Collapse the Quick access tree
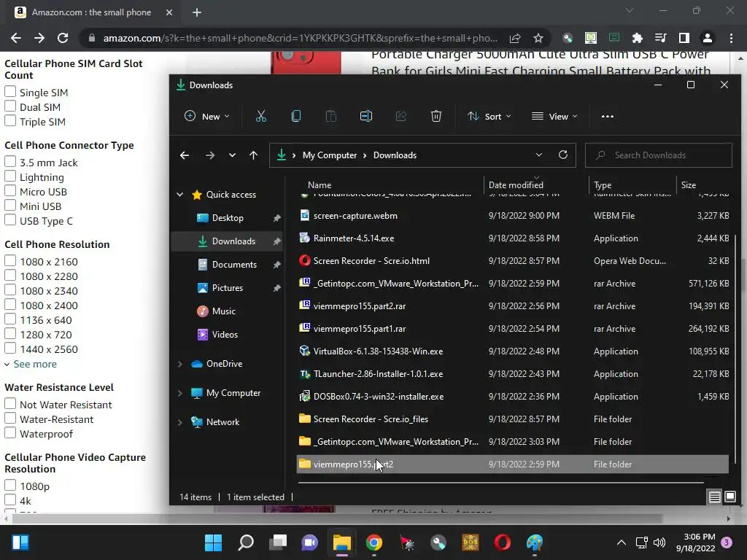This screenshot has height=560, width=747. (180, 194)
